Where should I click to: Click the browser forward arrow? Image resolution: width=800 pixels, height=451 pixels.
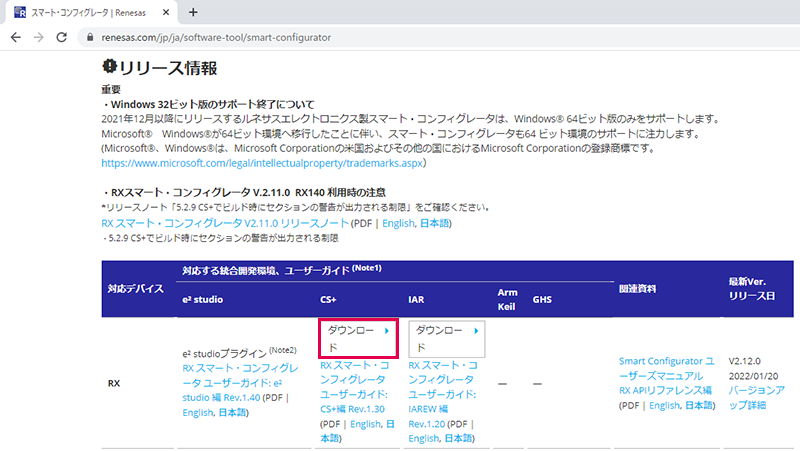point(39,37)
